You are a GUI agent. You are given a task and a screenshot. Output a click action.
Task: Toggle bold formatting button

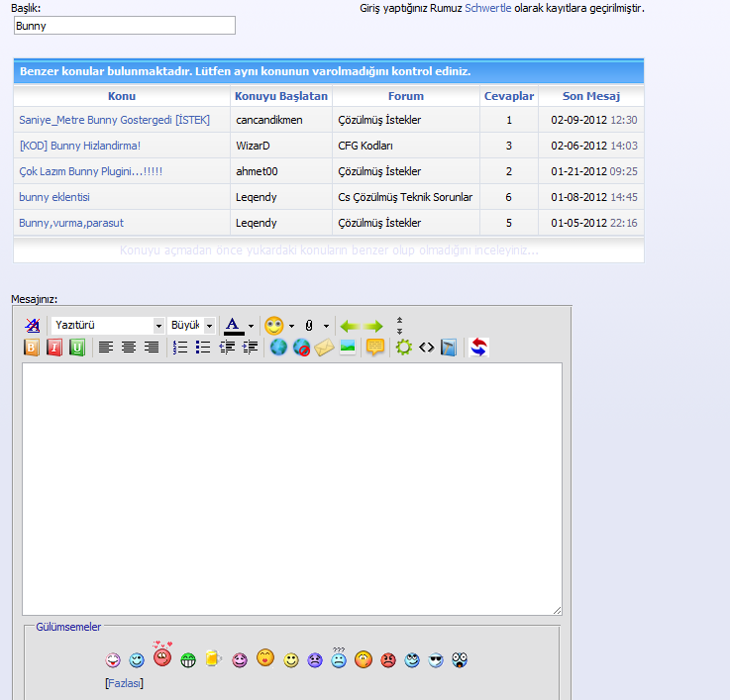click(32, 348)
